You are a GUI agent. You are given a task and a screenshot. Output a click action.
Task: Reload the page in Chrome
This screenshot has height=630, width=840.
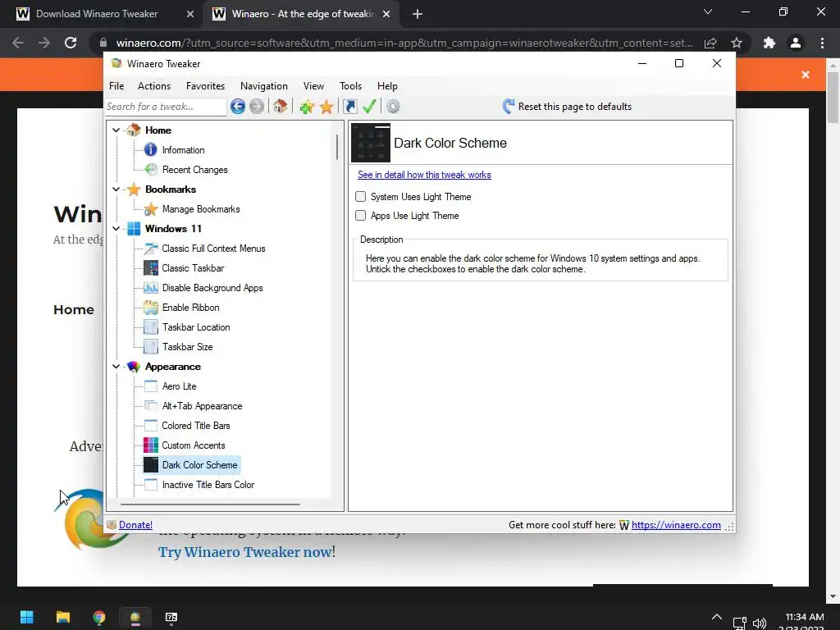[x=71, y=43]
